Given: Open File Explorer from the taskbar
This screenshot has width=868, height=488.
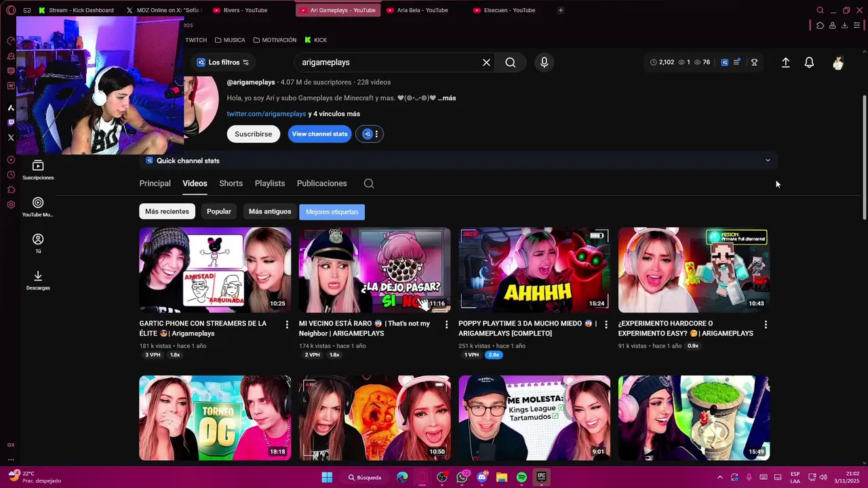Looking at the screenshot, I should 502,477.
